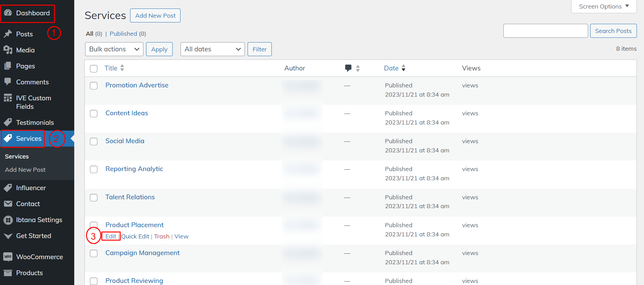Click the Pages icon in sidebar
The image size is (644, 285).
click(x=8, y=66)
